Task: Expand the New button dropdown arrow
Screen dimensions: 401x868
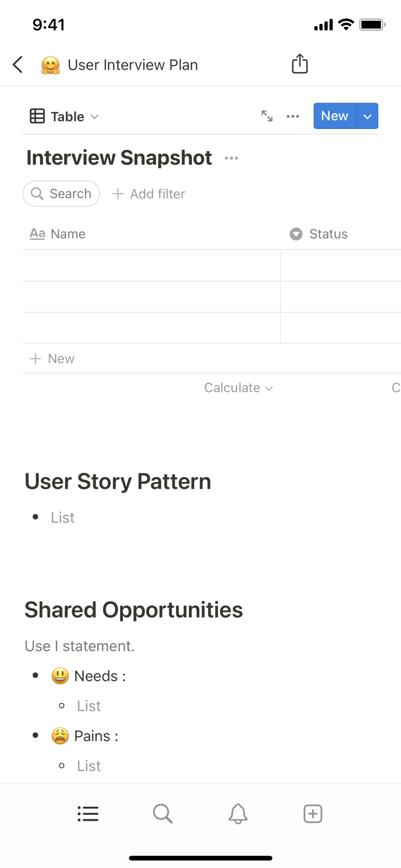Action: pos(367,116)
